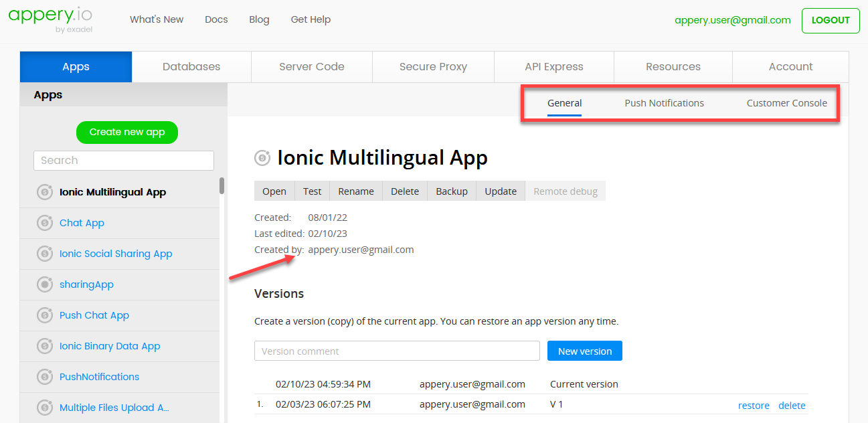Click the icon beside Push Chat App
Image resolution: width=868 pixels, height=423 pixels.
[x=45, y=315]
